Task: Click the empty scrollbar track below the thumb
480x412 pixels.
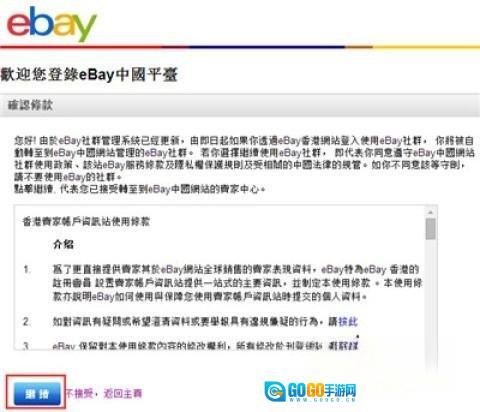Action: [x=430, y=300]
